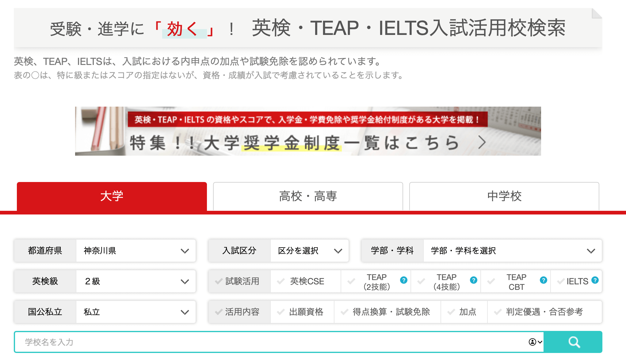Screen dimensions: 626x364
Task: Click the help icon next to IELTS
Action: tap(595, 280)
